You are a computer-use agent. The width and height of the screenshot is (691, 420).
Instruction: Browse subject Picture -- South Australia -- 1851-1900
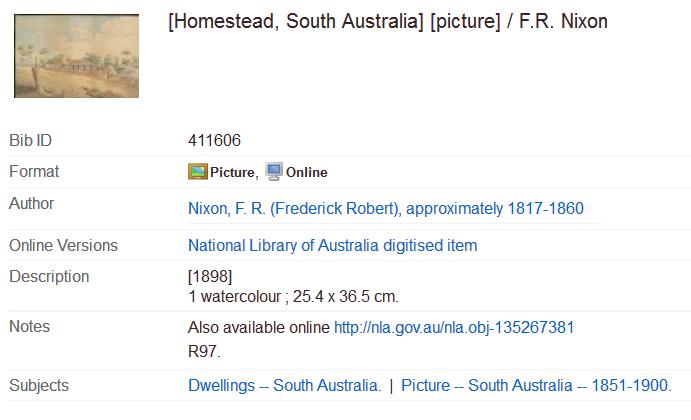coord(535,386)
